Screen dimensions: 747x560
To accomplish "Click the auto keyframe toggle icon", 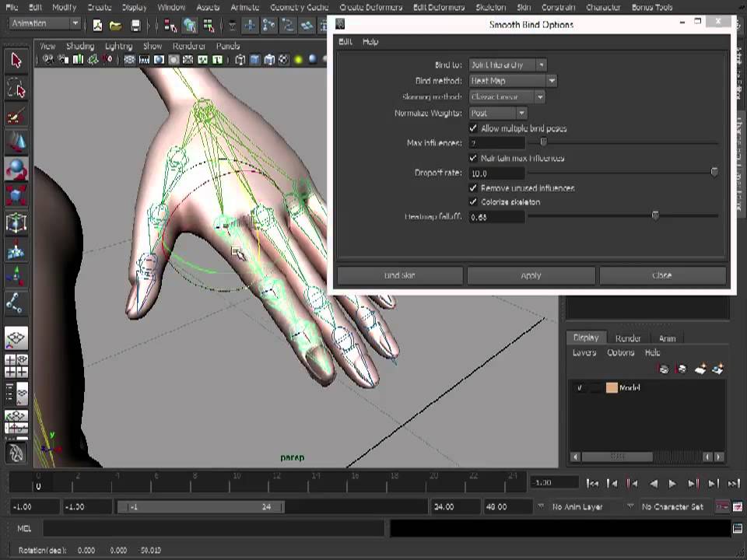I will [x=722, y=506].
